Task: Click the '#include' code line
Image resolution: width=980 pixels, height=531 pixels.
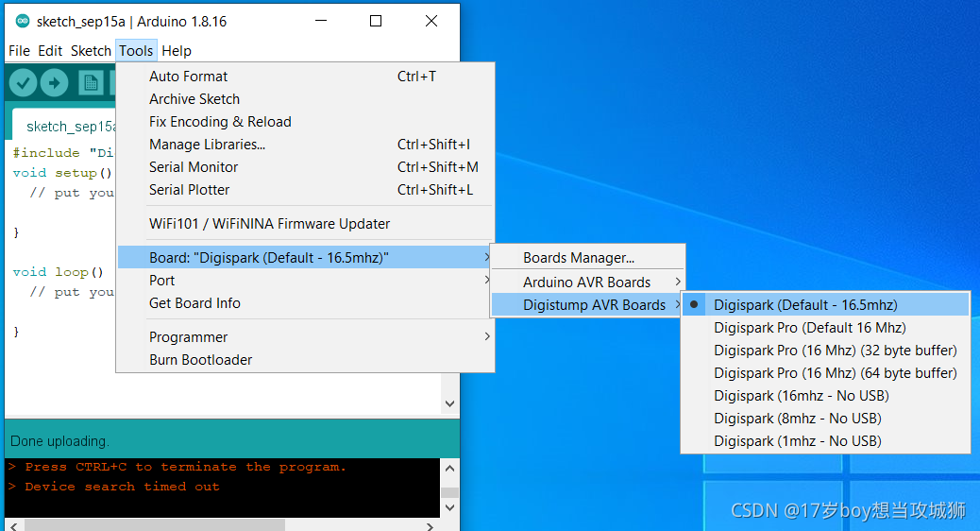Action: [x=62, y=153]
